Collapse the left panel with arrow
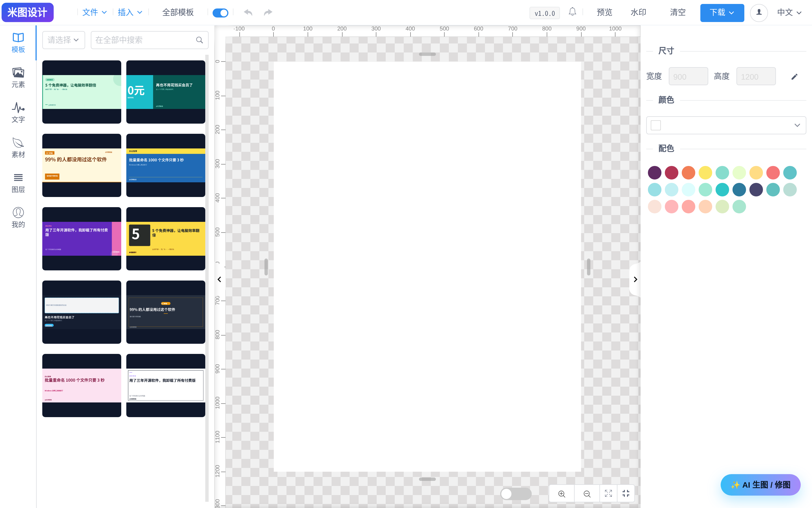The image size is (812, 508). click(x=219, y=279)
